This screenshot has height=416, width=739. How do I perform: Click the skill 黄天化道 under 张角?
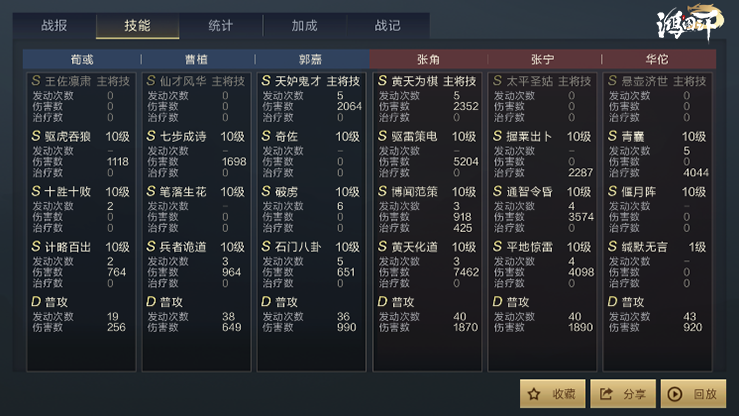click(414, 247)
